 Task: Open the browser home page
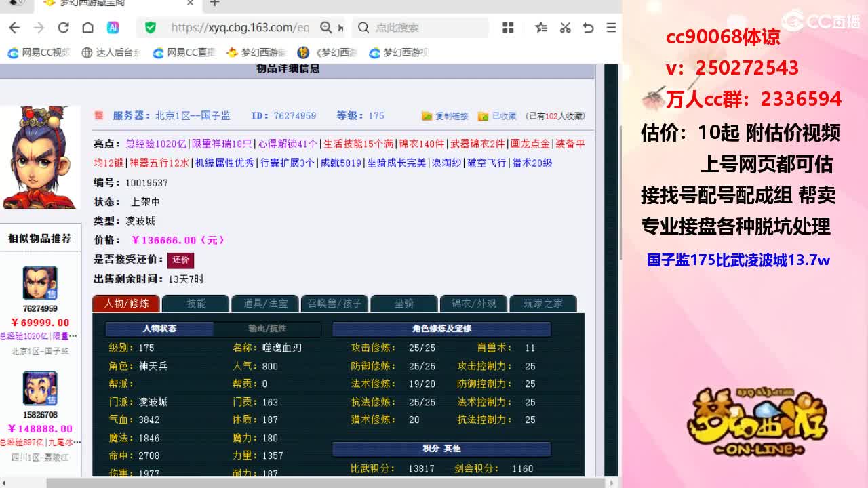(87, 28)
